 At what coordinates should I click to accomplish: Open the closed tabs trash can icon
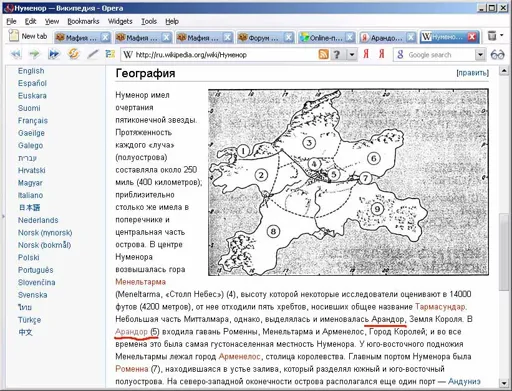(x=492, y=36)
